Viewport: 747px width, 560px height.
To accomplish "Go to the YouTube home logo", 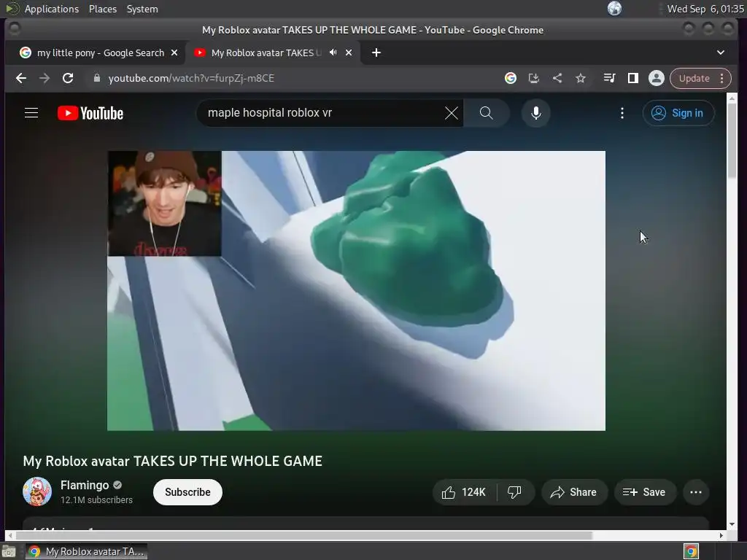I will point(90,113).
